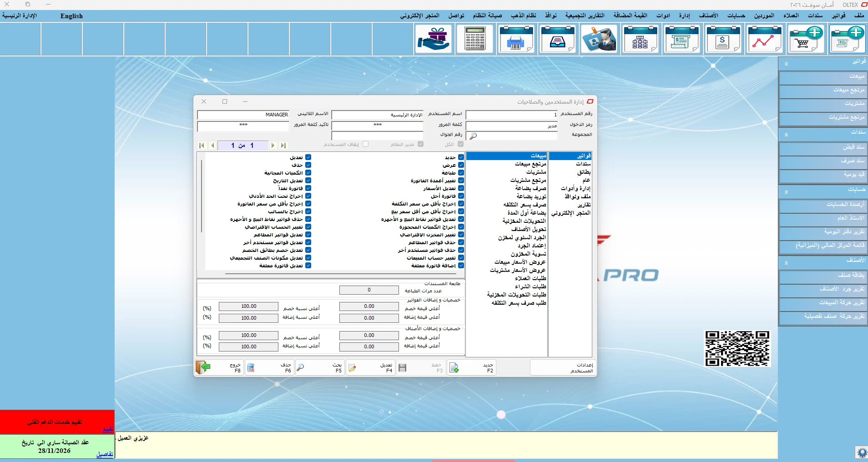Open new purchase cart plus icon
868x462 pixels.
pos(806,39)
